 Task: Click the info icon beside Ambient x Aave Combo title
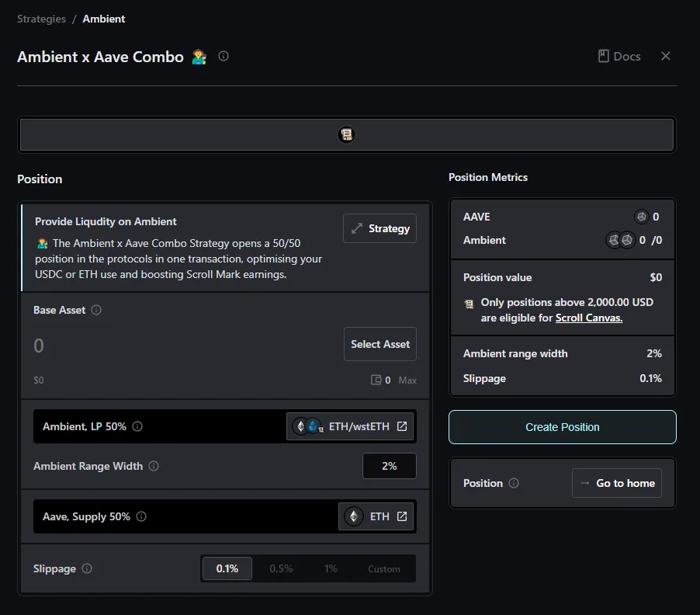(x=224, y=56)
